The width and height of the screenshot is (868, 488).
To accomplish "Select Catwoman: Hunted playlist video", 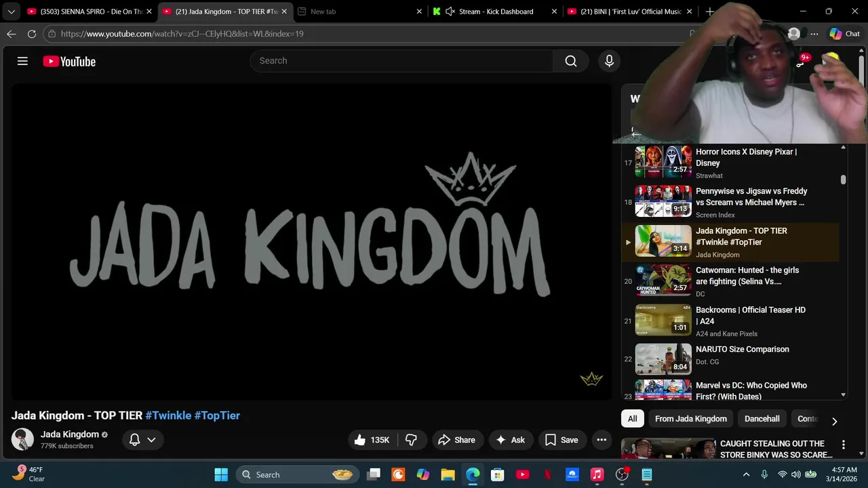I will (x=730, y=281).
